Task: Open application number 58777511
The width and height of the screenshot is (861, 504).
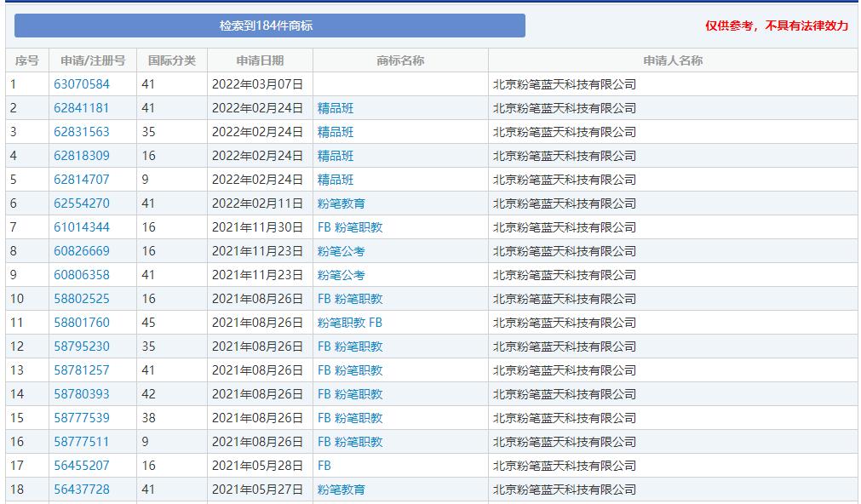Action: [82, 442]
